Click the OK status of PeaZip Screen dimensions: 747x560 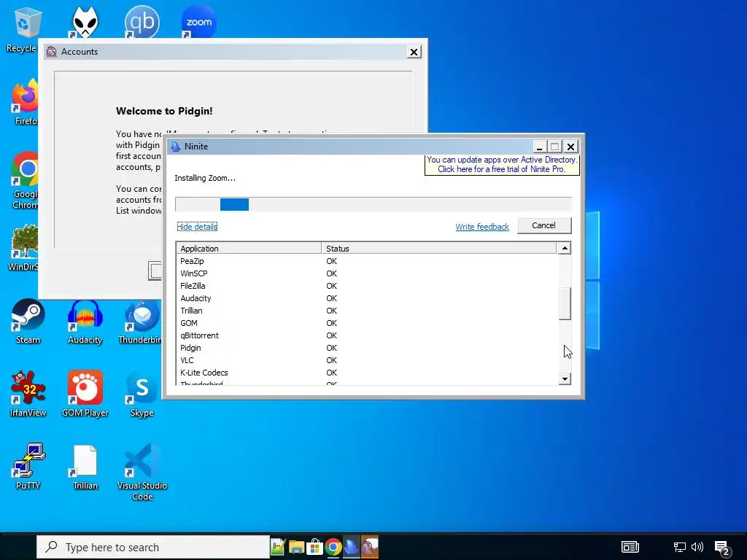[x=332, y=261]
